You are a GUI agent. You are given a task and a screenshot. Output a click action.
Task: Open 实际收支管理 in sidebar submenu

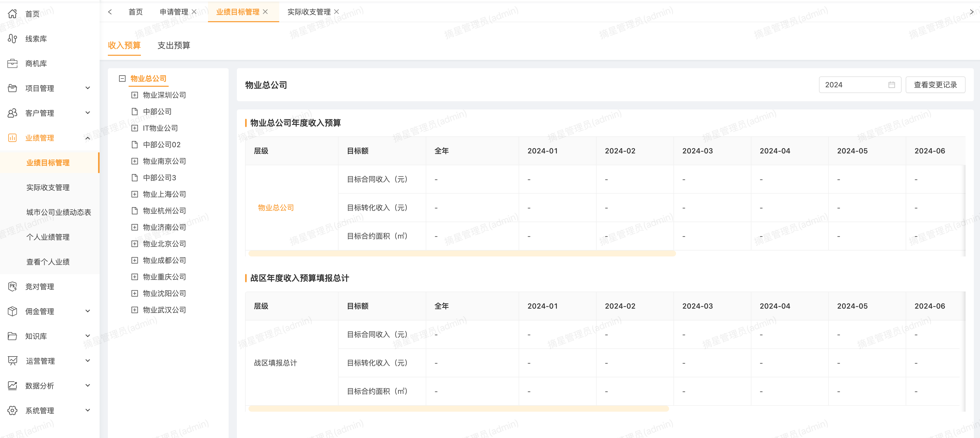point(48,187)
